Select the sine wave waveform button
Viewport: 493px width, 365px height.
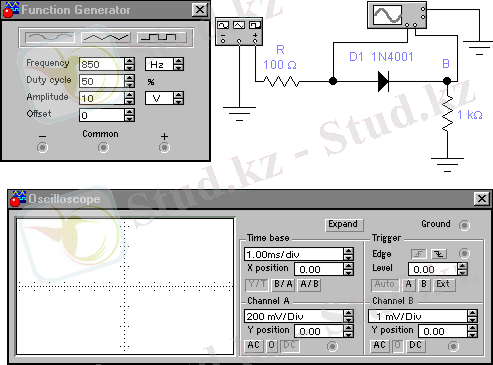click(x=50, y=37)
